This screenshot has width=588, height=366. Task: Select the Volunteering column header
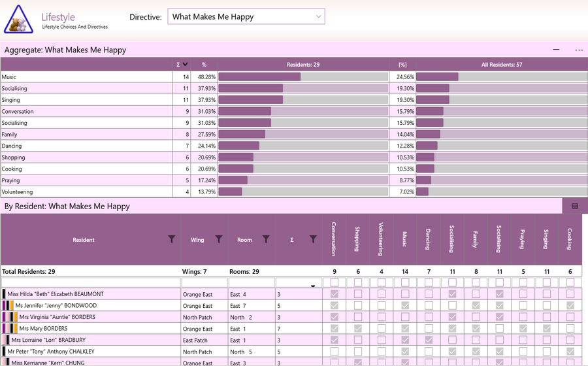pyautogui.click(x=381, y=239)
